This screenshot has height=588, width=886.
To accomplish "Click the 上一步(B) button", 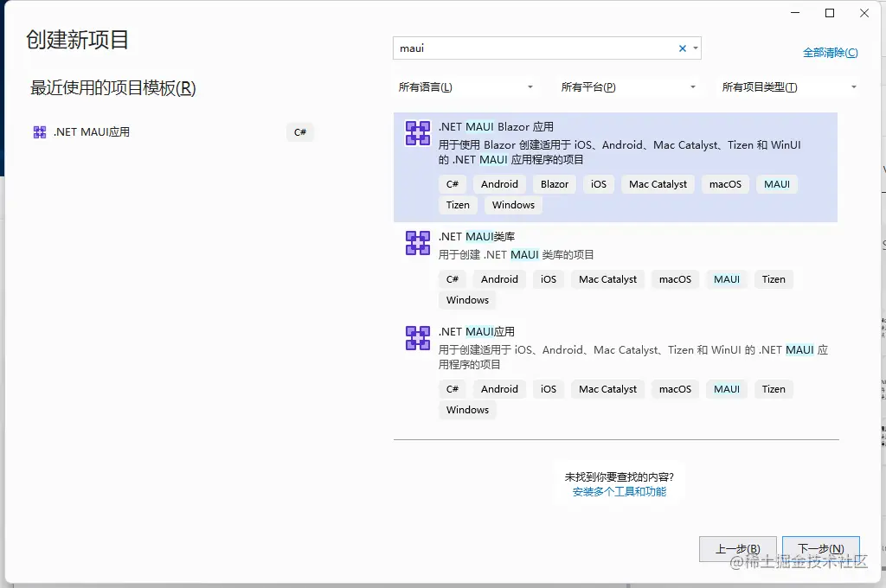I will (737, 549).
